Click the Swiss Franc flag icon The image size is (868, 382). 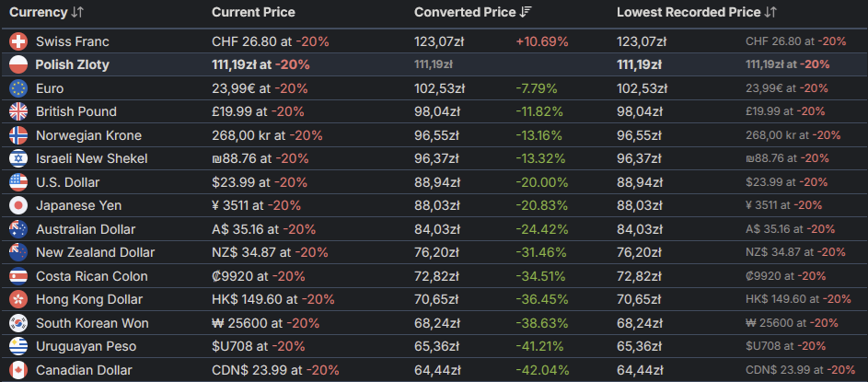pos(18,41)
